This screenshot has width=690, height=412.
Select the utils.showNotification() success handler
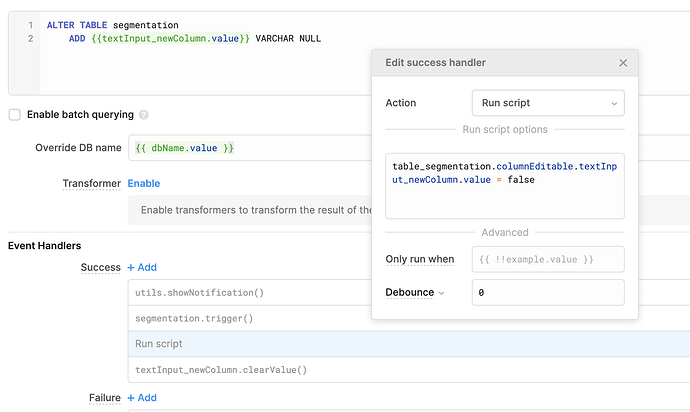click(250, 293)
